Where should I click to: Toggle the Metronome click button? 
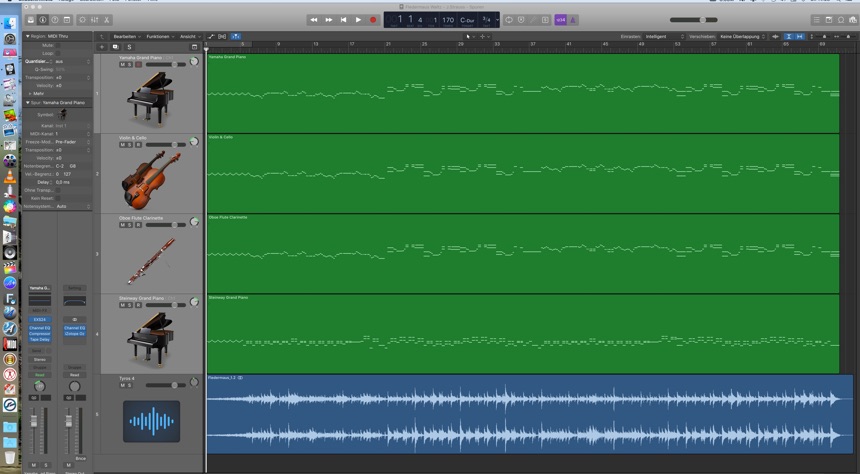click(x=573, y=20)
